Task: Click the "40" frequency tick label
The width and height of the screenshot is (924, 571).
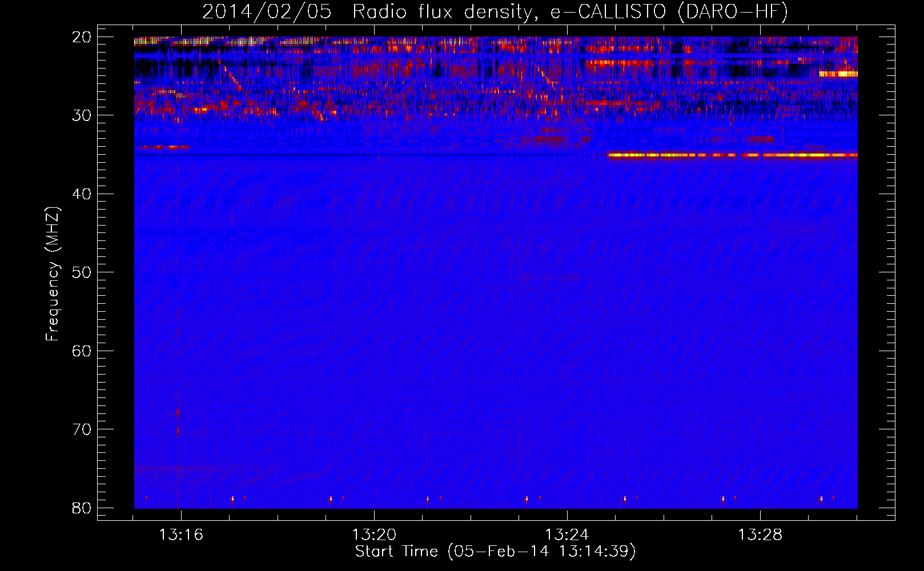Action: 82,194
